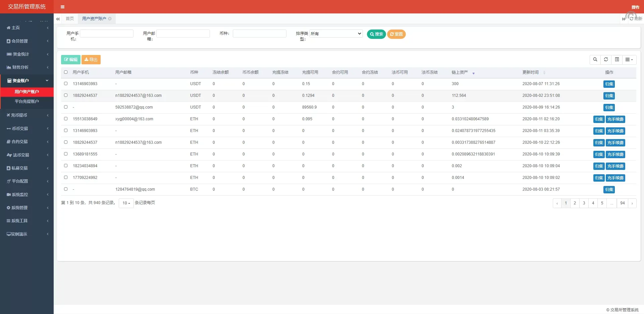Open the 10 records per page dropdown
Viewport: 644px width, 314px height.
126,203
